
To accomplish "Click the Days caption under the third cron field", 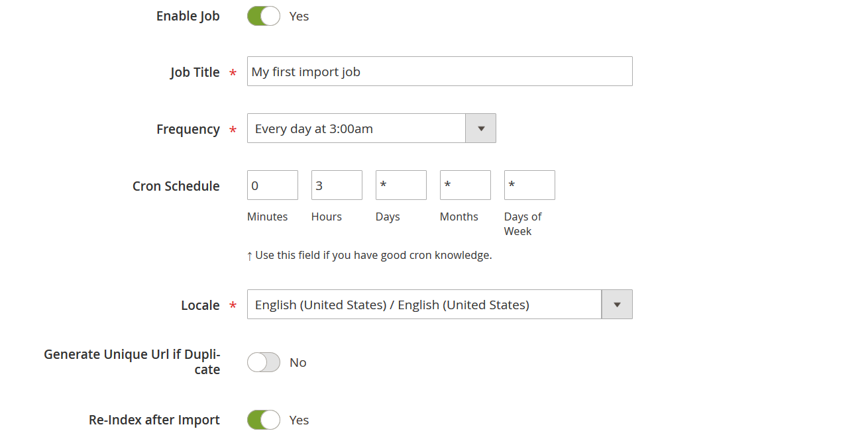I will [x=388, y=217].
